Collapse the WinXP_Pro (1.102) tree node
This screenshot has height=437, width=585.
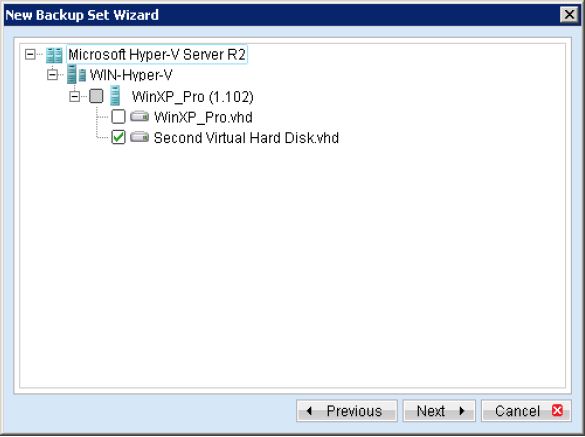tap(74, 97)
